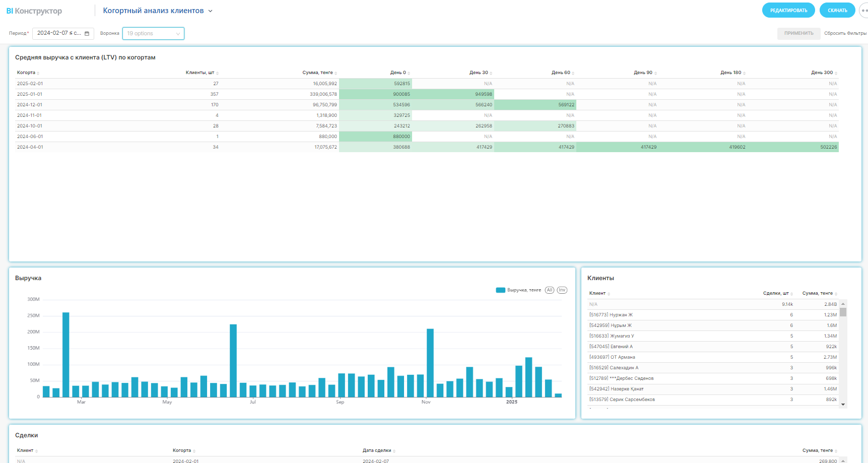Toggle the Inv legend selector on chart
Viewport: 868px width, 463px height.
coord(562,290)
